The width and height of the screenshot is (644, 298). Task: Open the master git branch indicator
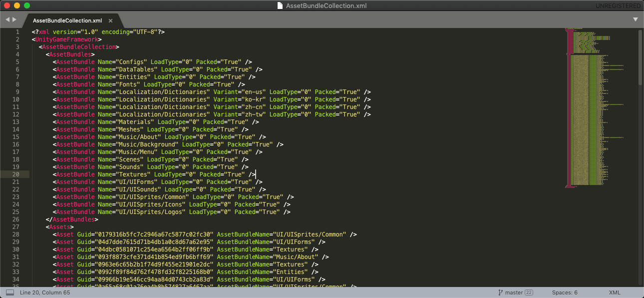coord(510,292)
